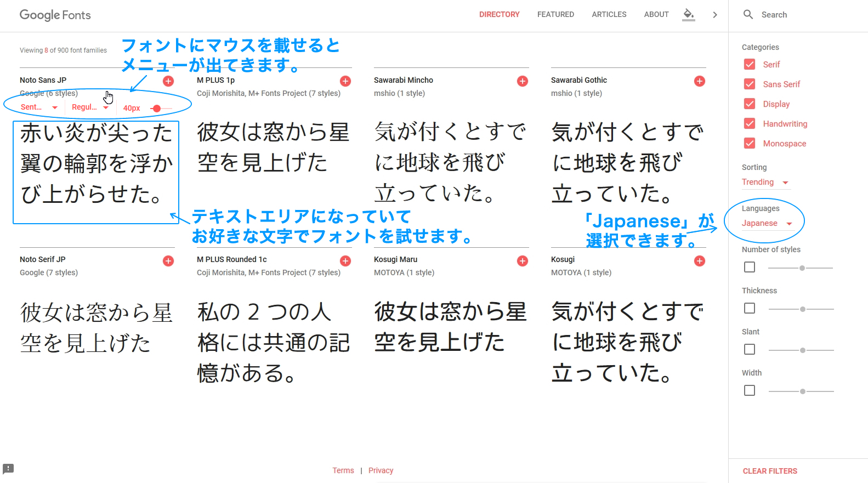Image resolution: width=868 pixels, height=483 pixels.
Task: Open the ARTICLES tab
Action: (609, 14)
